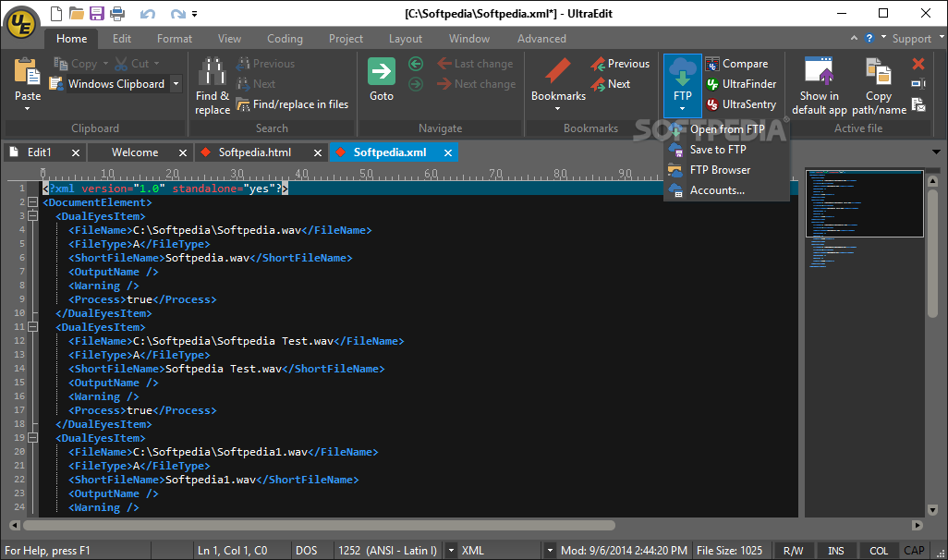Close the Softpedia.xml tab
The width and height of the screenshot is (948, 560).
pyautogui.click(x=448, y=153)
